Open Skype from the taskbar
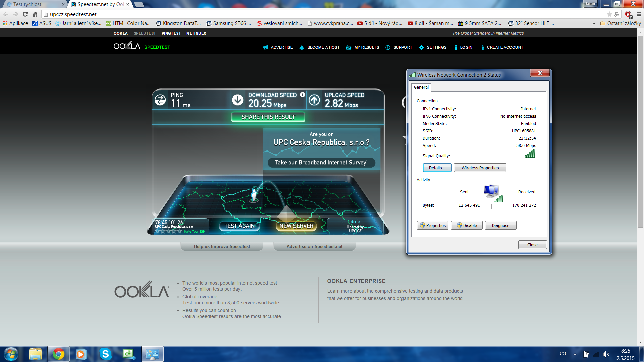Viewport: 644px width, 362px height. click(105, 354)
